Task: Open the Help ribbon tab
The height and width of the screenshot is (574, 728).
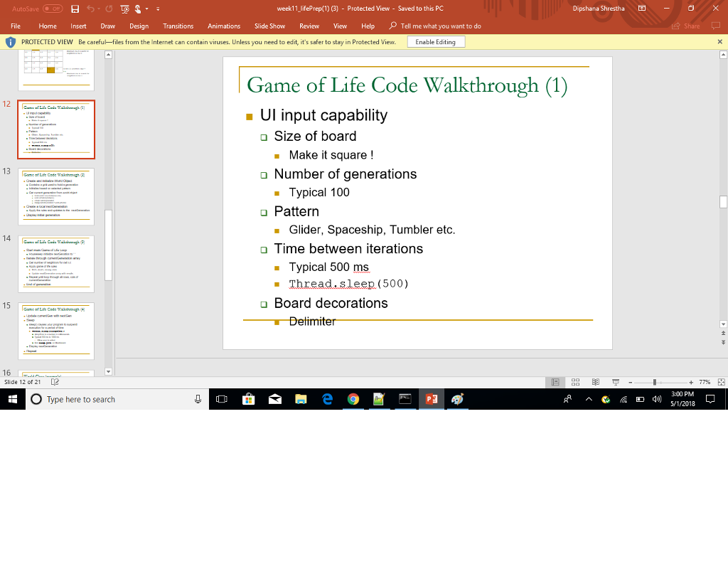Action: [368, 26]
